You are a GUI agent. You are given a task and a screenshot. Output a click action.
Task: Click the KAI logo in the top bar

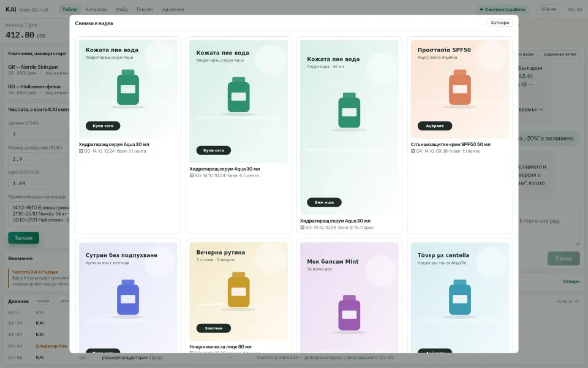pos(11,9)
